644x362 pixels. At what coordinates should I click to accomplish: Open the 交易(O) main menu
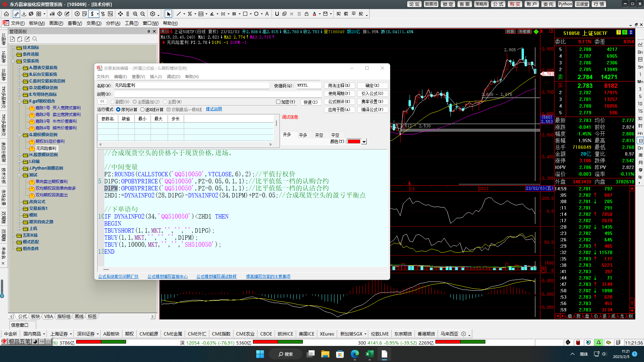[94, 23]
